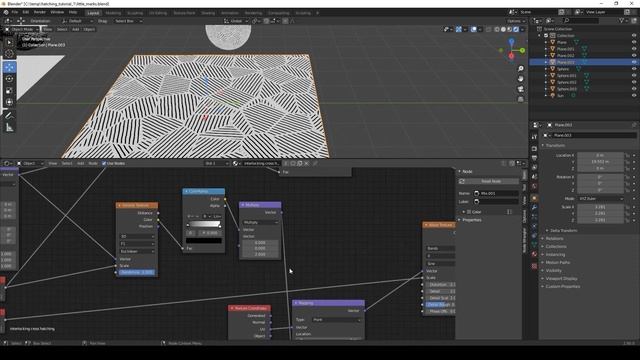Select the Transform tool in viewport toolbar

pos(9,102)
